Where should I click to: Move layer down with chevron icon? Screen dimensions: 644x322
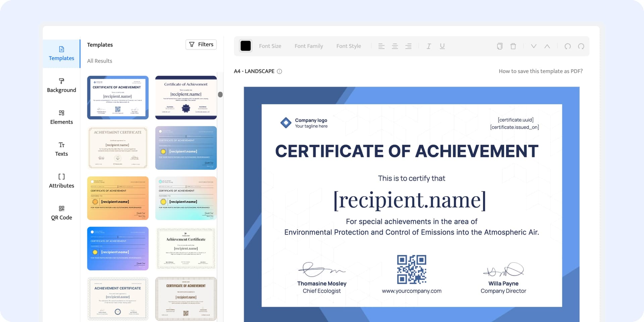point(533,46)
